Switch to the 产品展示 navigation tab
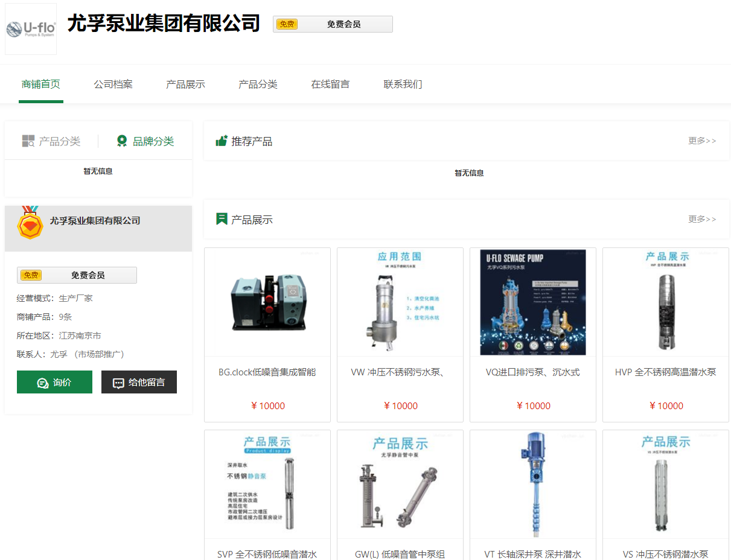 pyautogui.click(x=185, y=84)
